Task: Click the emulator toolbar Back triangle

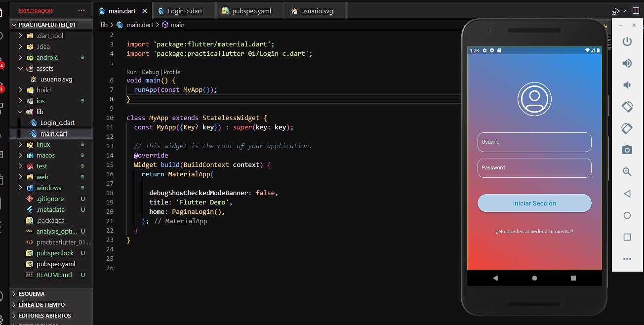Action: 627,194
